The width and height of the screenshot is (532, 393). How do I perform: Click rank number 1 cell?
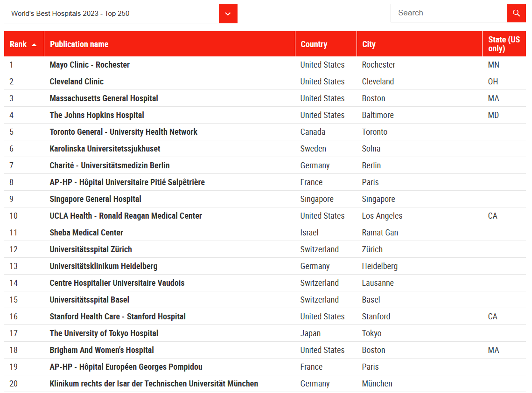click(12, 65)
